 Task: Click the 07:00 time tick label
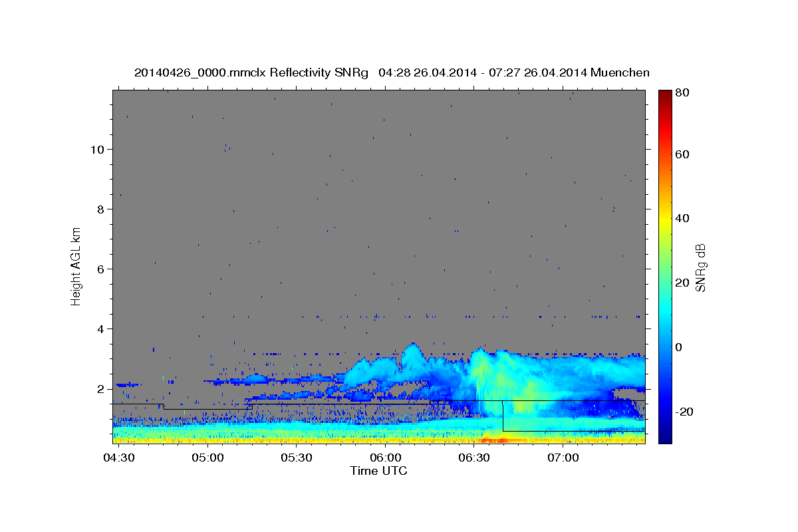[563, 458]
